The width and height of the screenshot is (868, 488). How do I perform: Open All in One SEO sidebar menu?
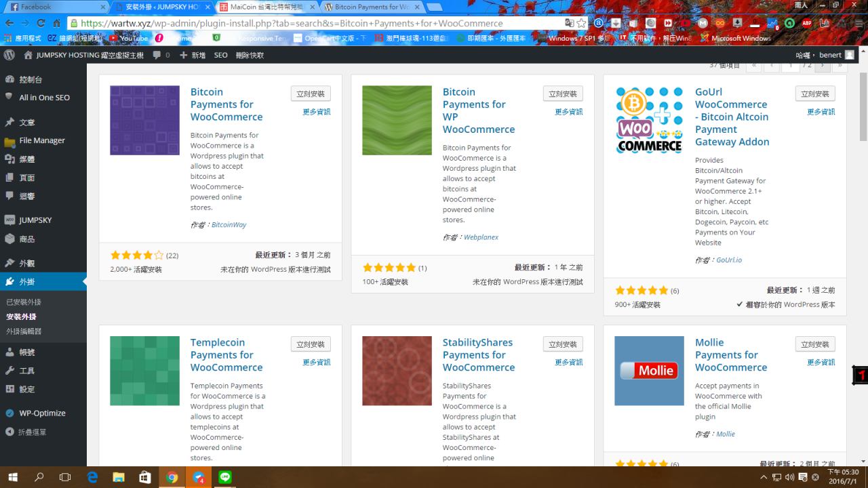[x=43, y=98]
